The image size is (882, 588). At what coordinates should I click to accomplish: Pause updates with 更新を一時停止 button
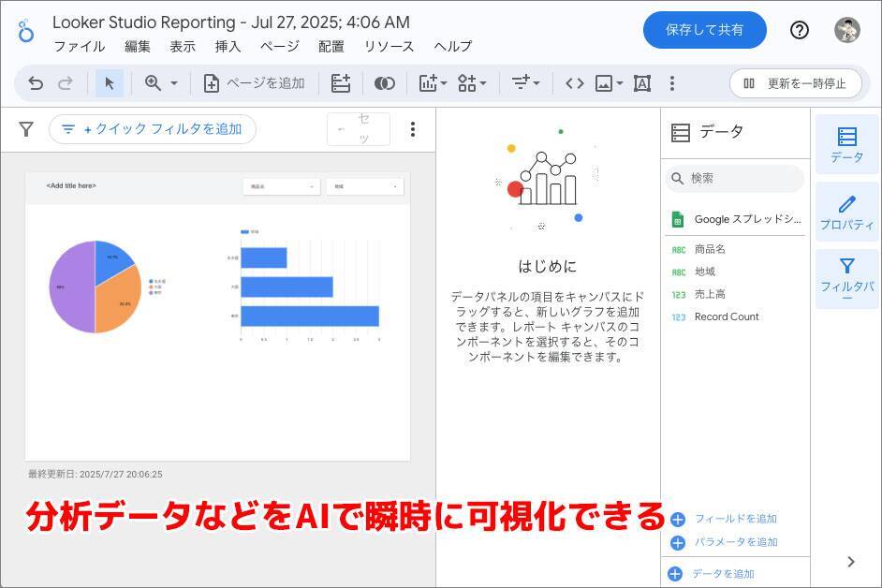[795, 83]
